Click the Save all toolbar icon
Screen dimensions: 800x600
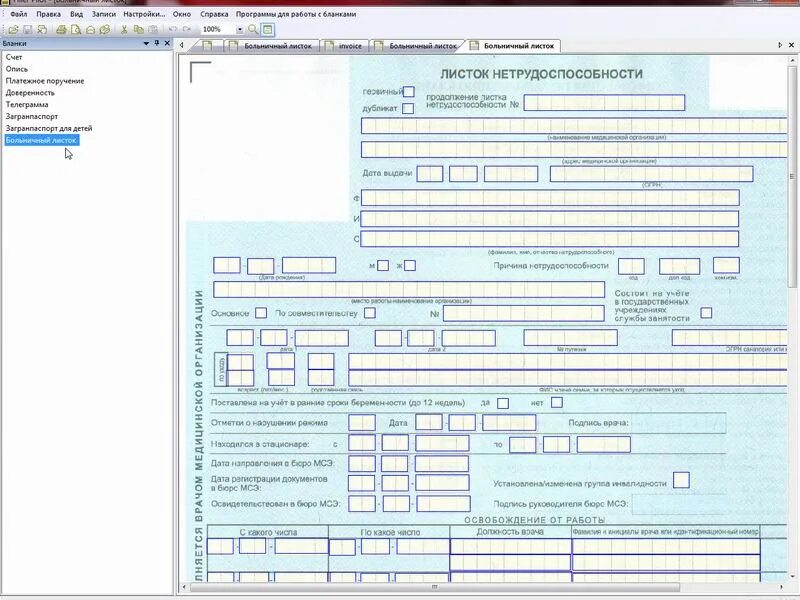[42, 30]
